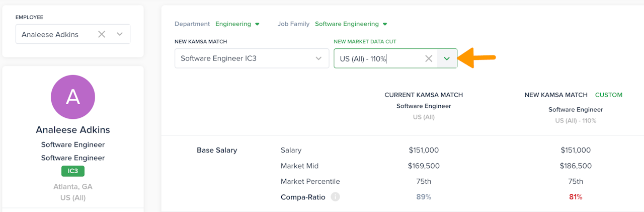The image size is (644, 212).
Task: Open the Job Family Software Engineering dropdown
Action: (x=351, y=24)
